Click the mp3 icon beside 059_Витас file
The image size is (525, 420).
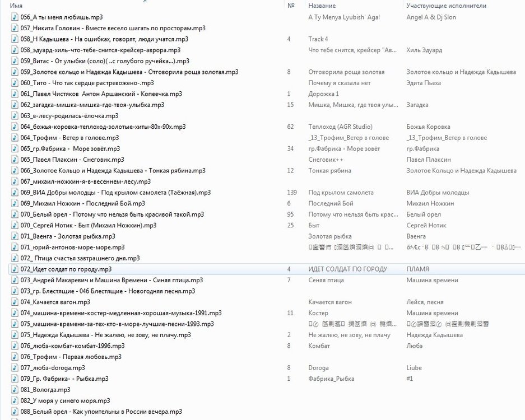(x=15, y=61)
